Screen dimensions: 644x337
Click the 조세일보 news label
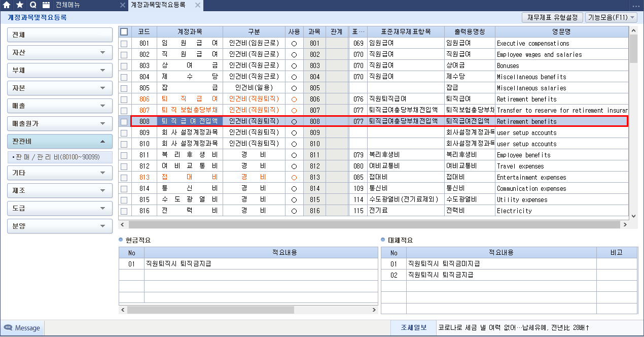(x=413, y=328)
